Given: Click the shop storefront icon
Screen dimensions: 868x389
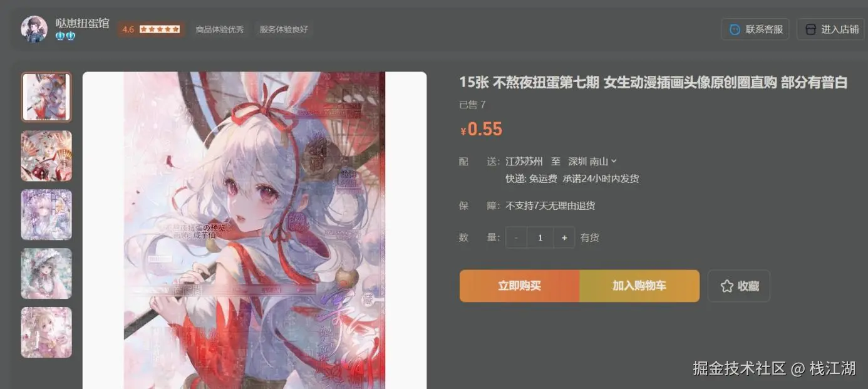Looking at the screenshot, I should (810, 29).
